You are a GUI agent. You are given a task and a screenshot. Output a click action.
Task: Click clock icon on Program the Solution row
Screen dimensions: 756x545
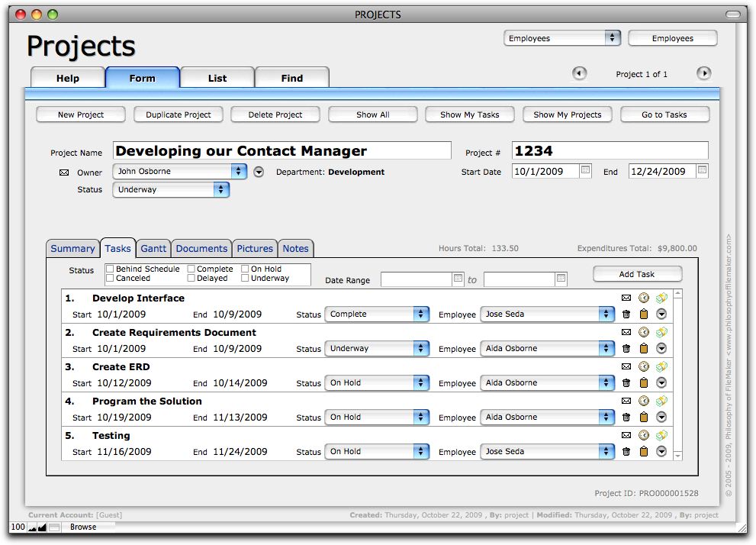click(x=644, y=400)
